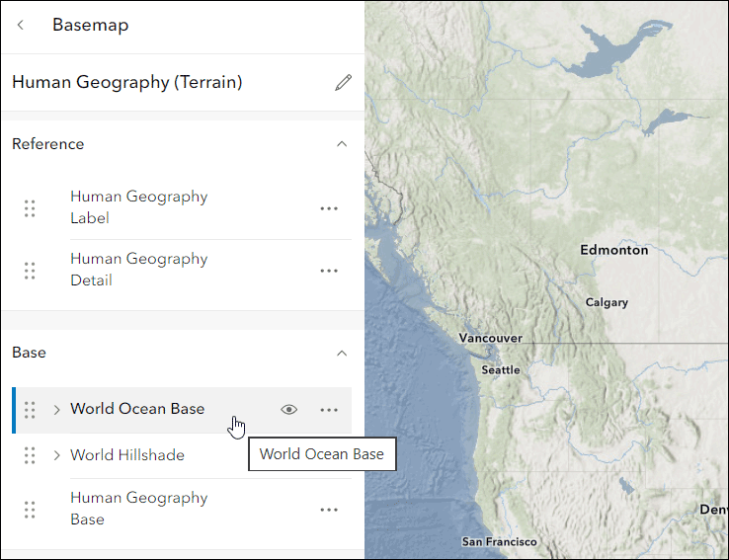The height and width of the screenshot is (560, 729).
Task: Click the Basemap panel title
Action: [x=90, y=25]
